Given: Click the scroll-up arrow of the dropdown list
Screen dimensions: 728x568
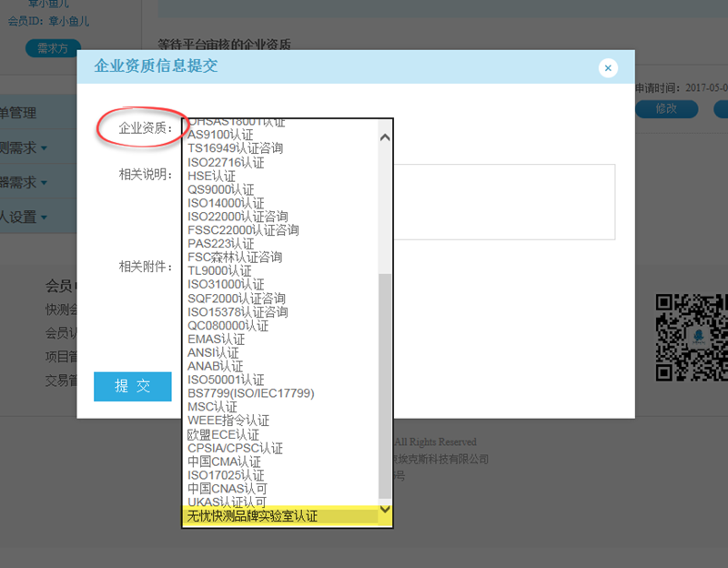Looking at the screenshot, I should tap(384, 137).
